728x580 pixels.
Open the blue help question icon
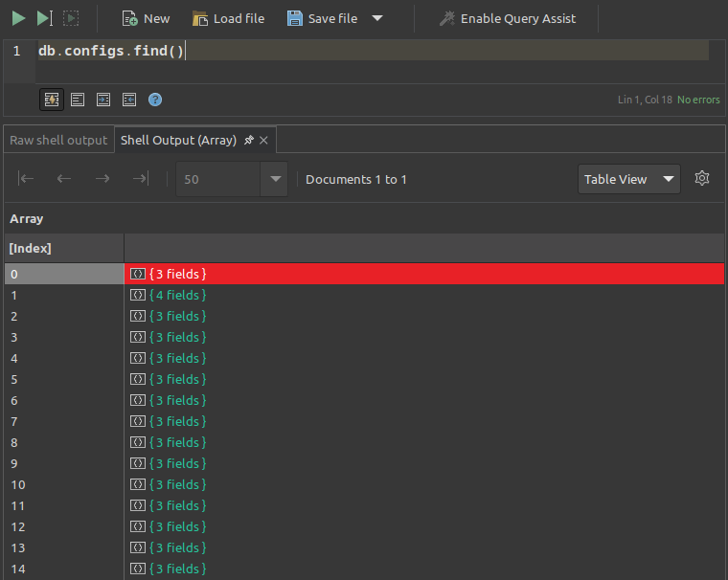coord(155,100)
